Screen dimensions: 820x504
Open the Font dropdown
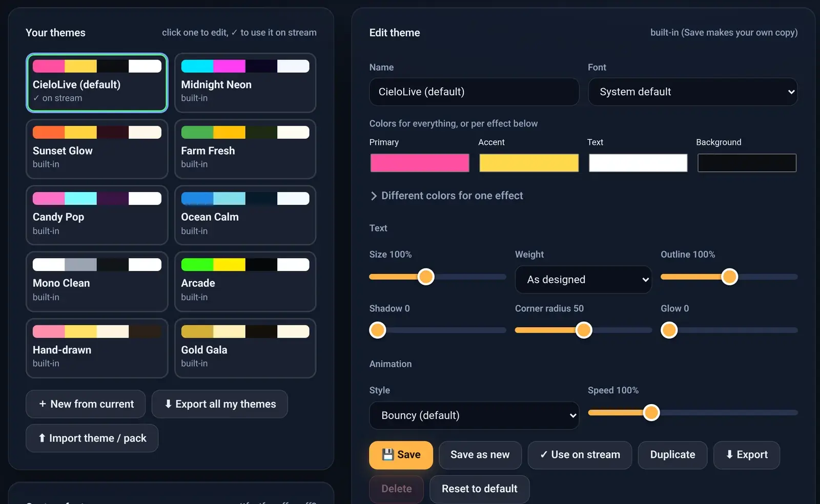(x=693, y=92)
